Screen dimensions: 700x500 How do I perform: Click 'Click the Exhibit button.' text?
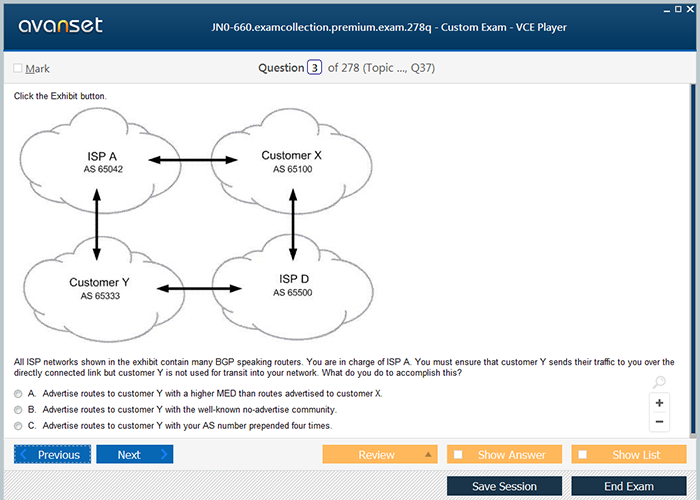click(x=60, y=96)
